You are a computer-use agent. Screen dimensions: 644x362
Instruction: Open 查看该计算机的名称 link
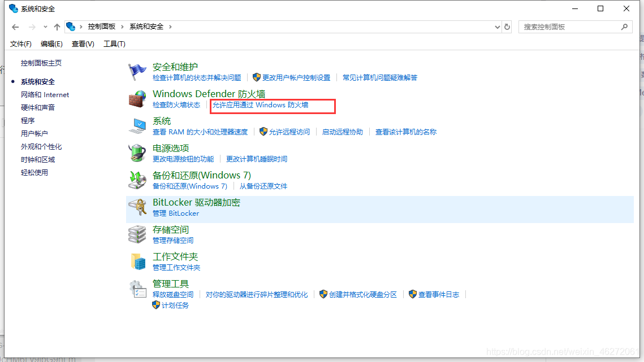tap(406, 132)
